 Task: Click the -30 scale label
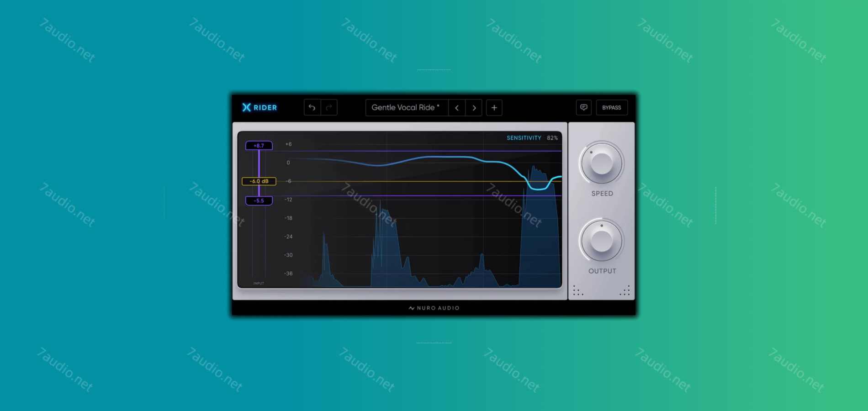(x=288, y=255)
